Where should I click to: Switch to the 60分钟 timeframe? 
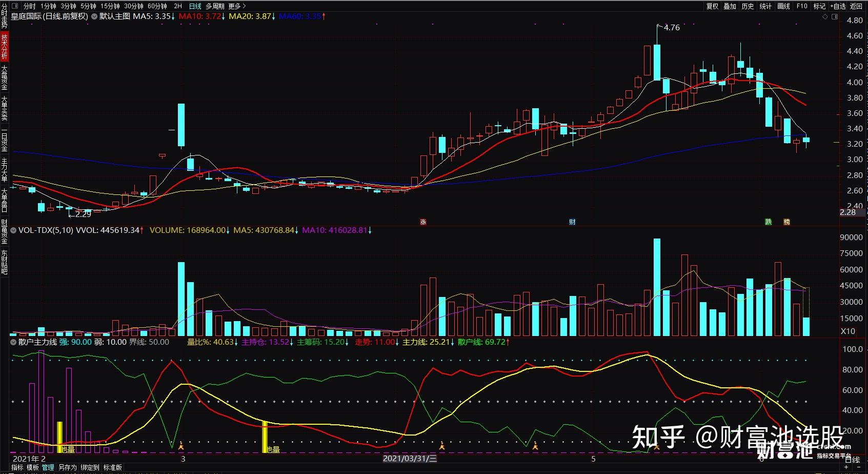pos(157,6)
